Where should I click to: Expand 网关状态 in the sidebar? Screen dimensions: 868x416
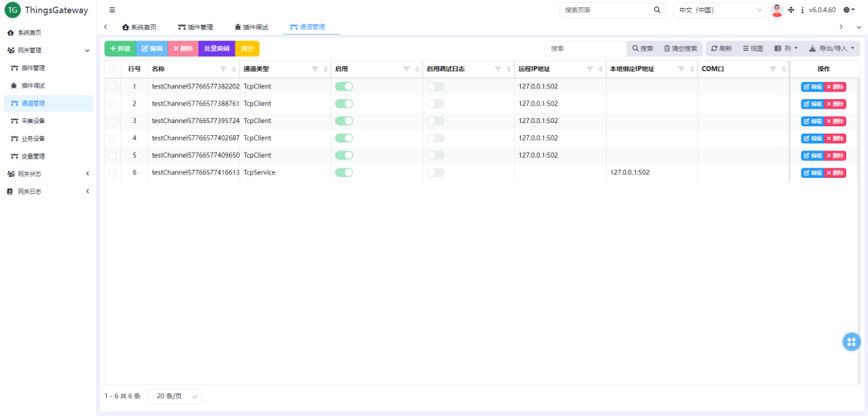point(48,174)
